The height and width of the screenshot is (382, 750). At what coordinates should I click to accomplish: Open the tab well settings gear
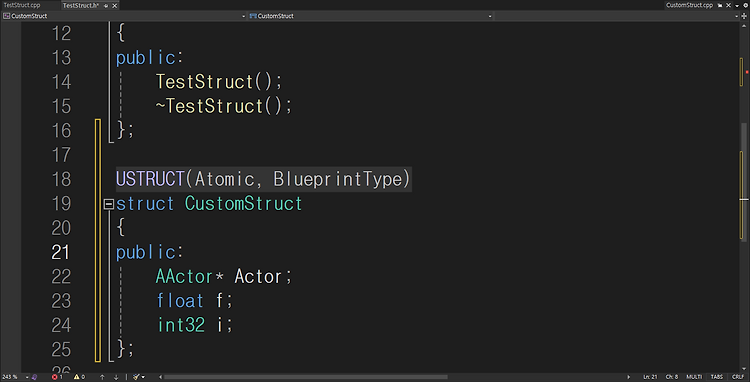coord(745,6)
